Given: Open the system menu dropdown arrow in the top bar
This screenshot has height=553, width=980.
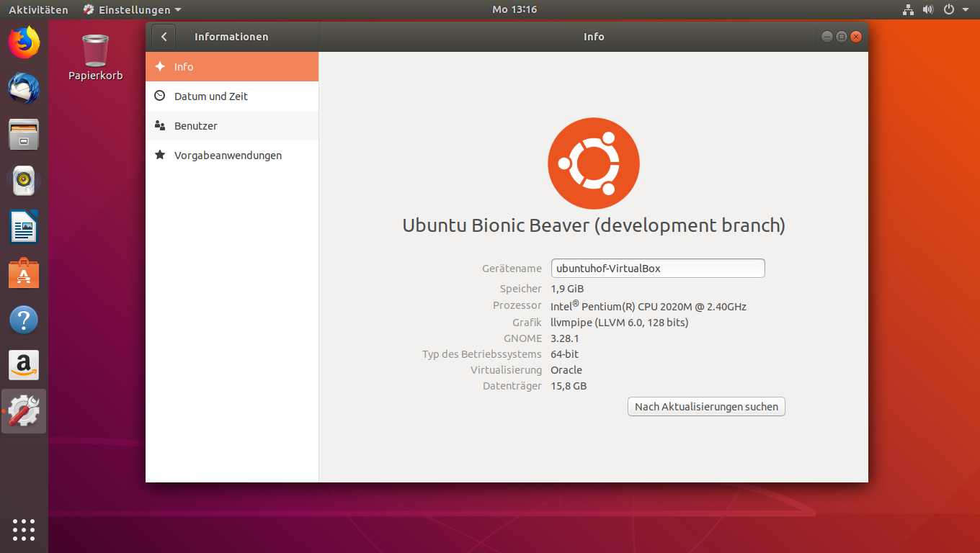Looking at the screenshot, I should click(x=966, y=10).
